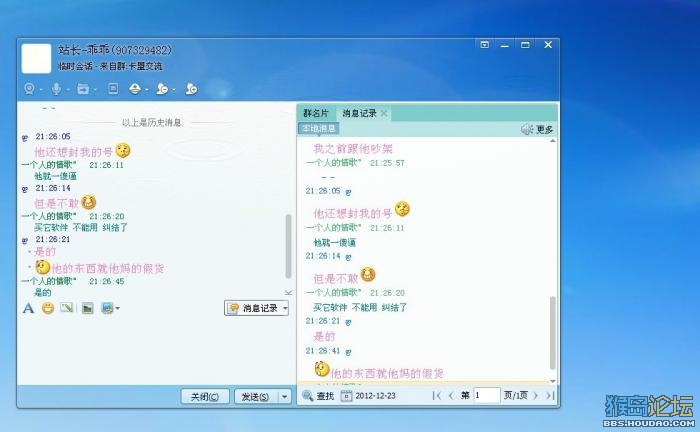Expand the screenshot tool dropdown arrow
The image size is (700, 432).
click(x=117, y=308)
